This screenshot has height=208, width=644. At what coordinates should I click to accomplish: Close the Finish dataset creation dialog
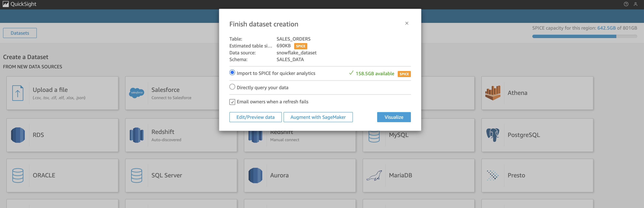[407, 23]
